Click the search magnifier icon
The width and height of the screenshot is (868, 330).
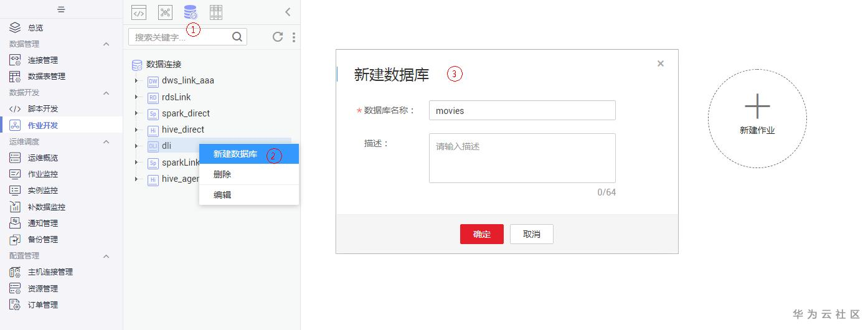[x=237, y=37]
